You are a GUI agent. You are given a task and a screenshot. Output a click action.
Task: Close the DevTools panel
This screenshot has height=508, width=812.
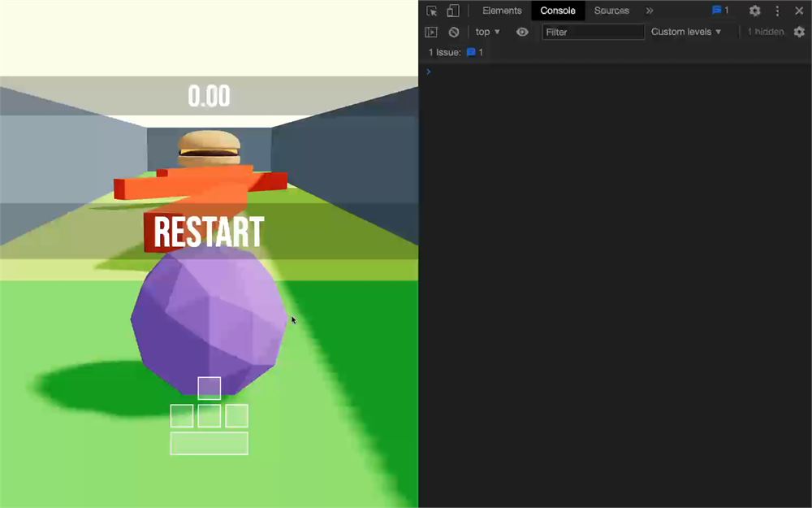[x=799, y=11]
